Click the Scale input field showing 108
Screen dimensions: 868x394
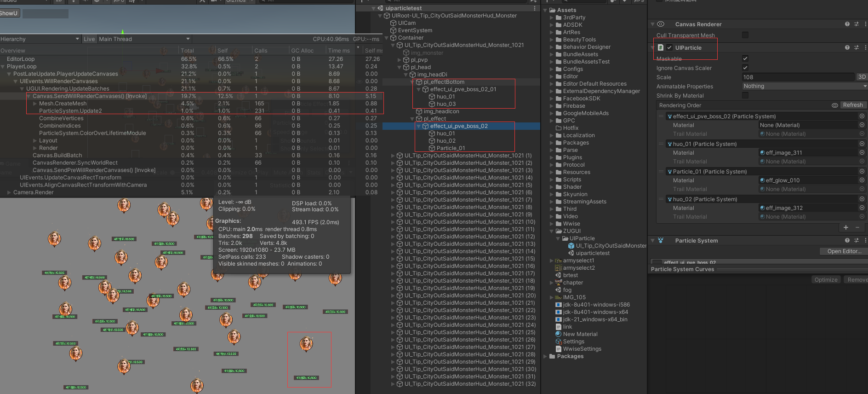pos(798,77)
